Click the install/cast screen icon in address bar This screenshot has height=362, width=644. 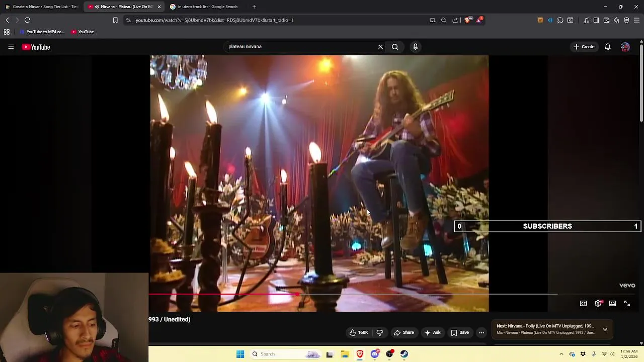[432, 20]
